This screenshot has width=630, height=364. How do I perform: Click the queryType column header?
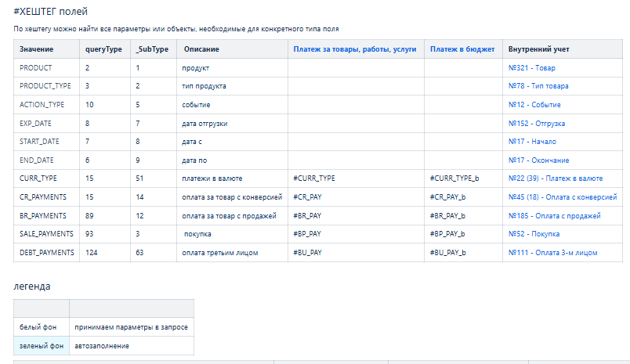click(x=103, y=49)
